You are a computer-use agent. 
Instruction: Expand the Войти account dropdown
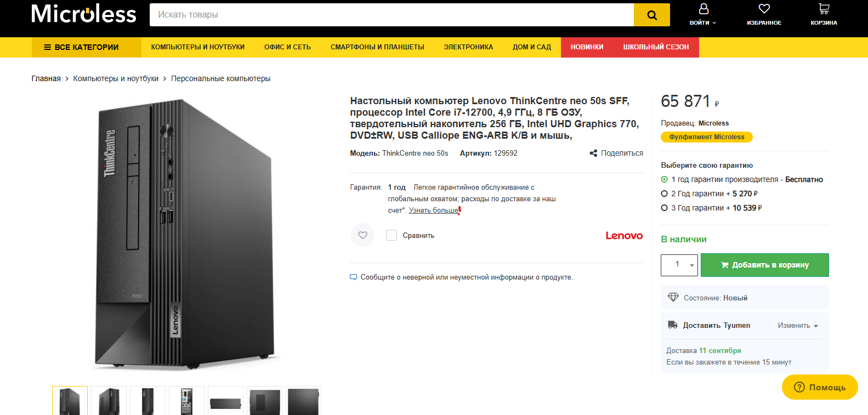tap(703, 22)
